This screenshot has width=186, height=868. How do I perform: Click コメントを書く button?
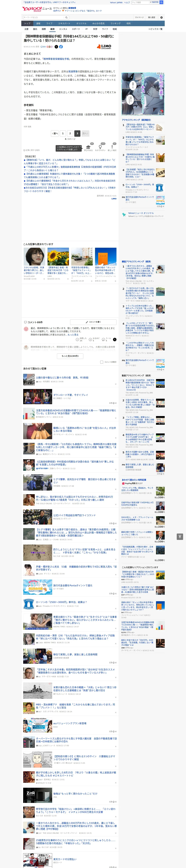tap(93, 322)
